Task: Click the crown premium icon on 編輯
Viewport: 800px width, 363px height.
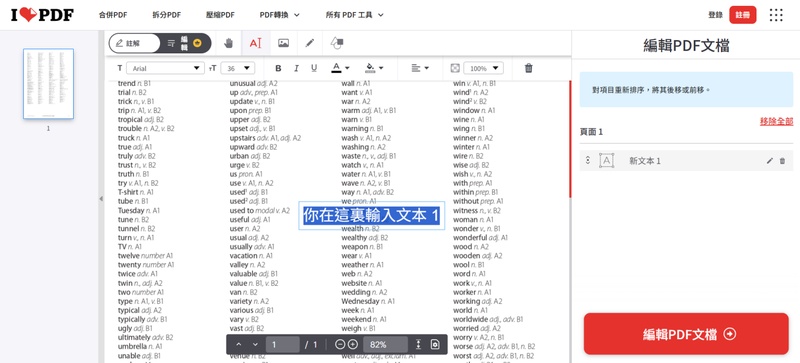Action: [x=197, y=44]
